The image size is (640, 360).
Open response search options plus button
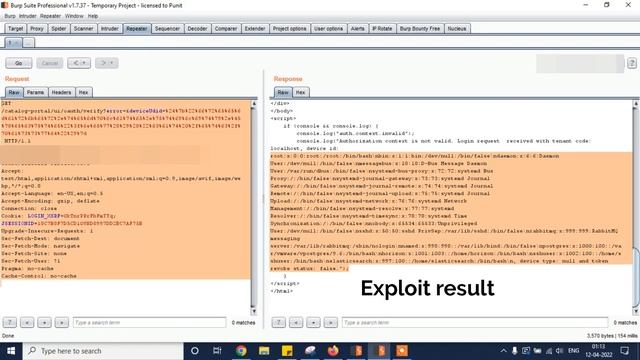click(313, 322)
